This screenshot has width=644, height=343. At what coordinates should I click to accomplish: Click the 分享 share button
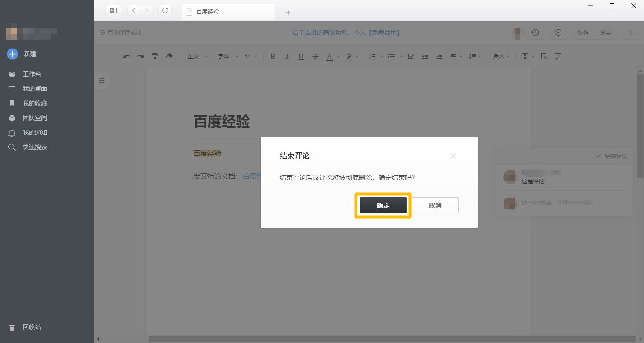(x=606, y=33)
